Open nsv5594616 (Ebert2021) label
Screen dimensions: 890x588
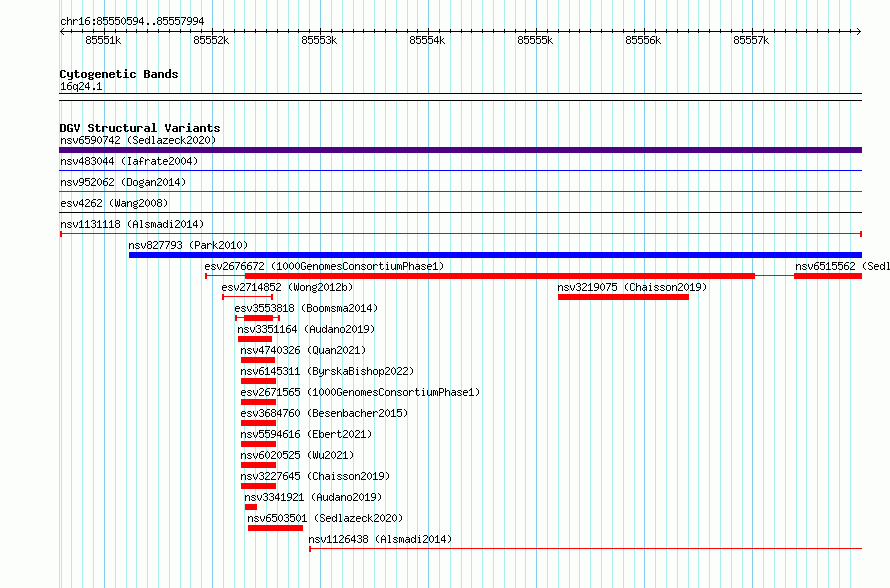pos(306,434)
